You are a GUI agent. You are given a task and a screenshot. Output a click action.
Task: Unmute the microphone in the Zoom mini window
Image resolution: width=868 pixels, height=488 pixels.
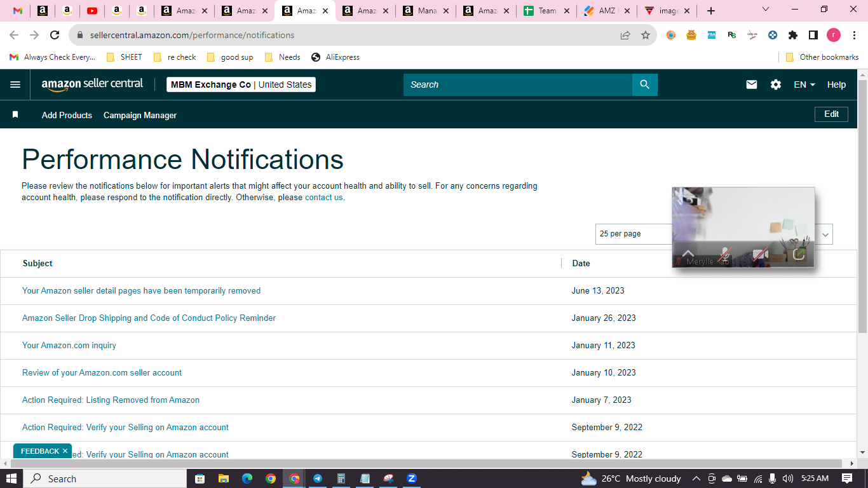tap(725, 254)
